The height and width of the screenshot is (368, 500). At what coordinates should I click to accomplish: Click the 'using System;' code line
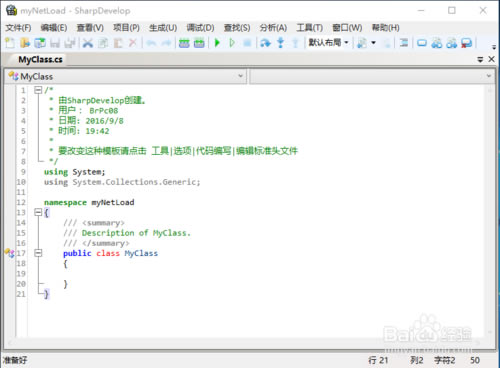75,172
